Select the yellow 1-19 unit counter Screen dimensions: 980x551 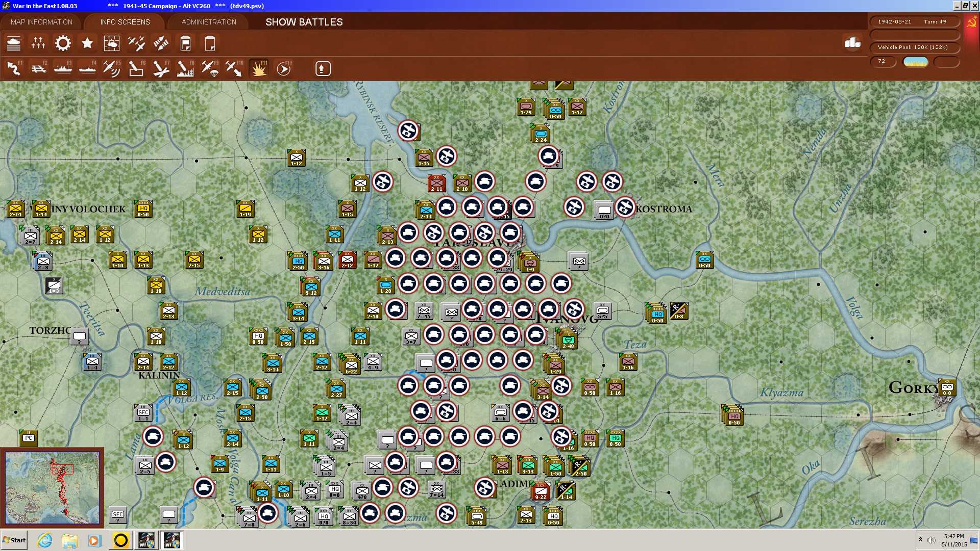click(x=246, y=209)
